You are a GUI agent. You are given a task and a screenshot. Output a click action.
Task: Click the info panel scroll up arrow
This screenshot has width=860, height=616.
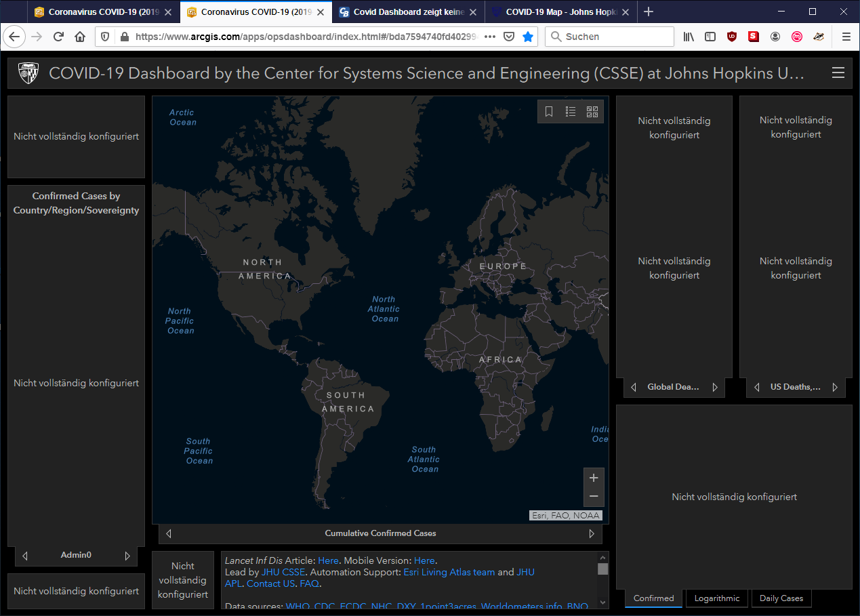(602, 557)
